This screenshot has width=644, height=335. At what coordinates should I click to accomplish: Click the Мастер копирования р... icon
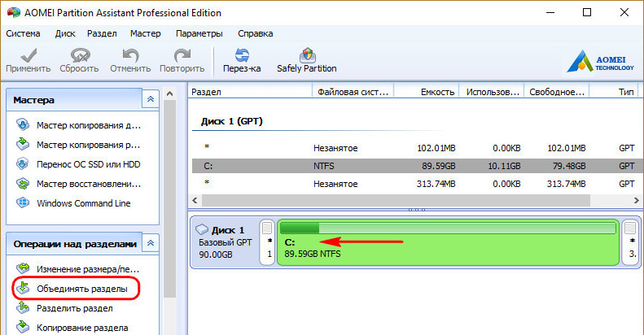(x=23, y=144)
